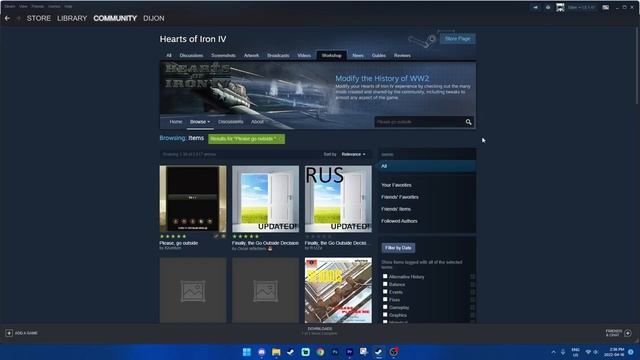This screenshot has width=640, height=360.
Task: Open Downloads status in bottom bar
Action: (320, 331)
